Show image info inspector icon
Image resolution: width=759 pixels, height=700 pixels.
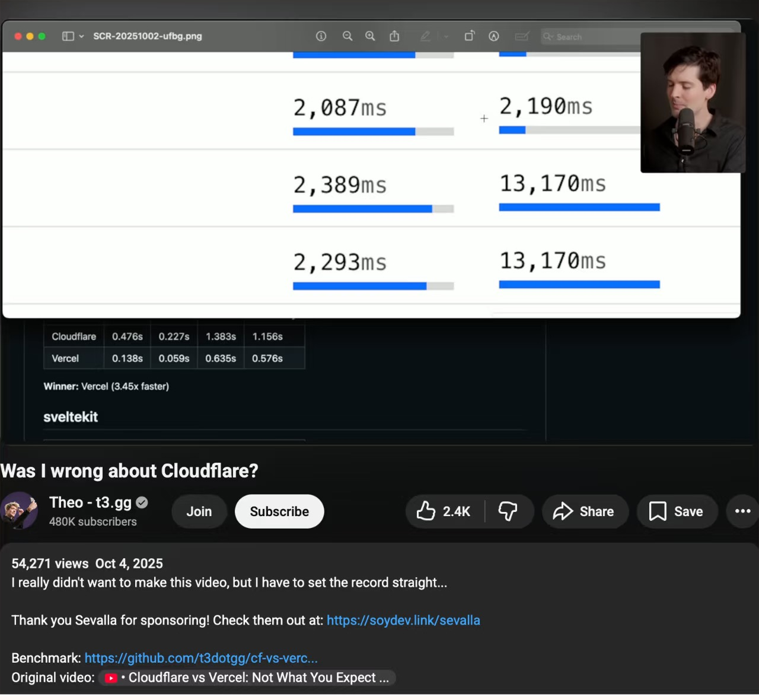click(x=321, y=36)
